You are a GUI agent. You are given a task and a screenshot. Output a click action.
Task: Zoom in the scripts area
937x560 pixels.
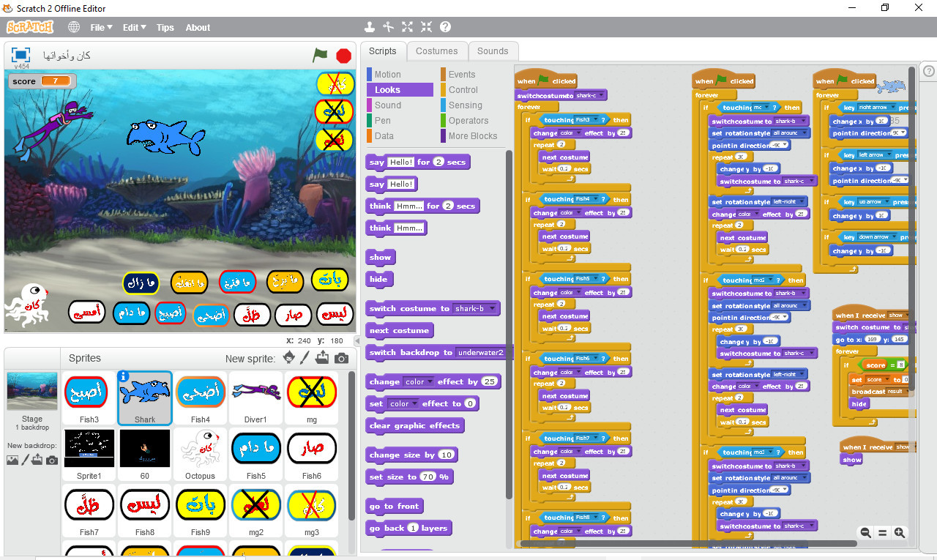[x=900, y=533]
